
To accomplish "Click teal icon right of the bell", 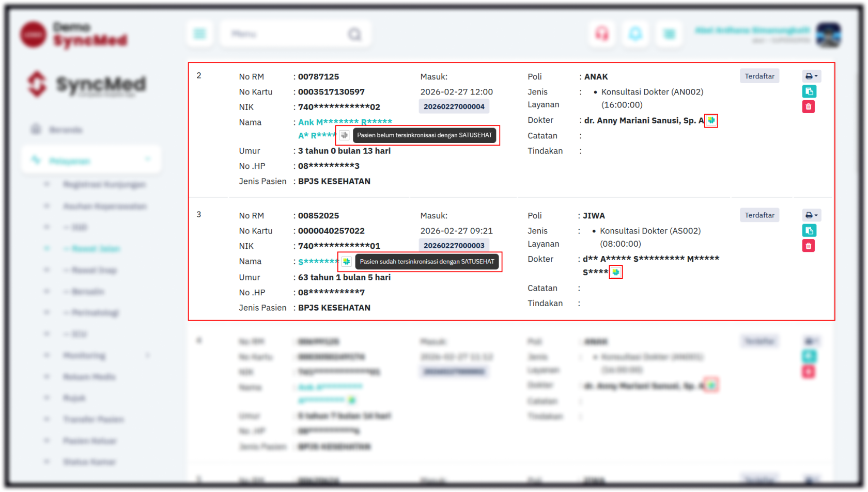I will 669,34.
